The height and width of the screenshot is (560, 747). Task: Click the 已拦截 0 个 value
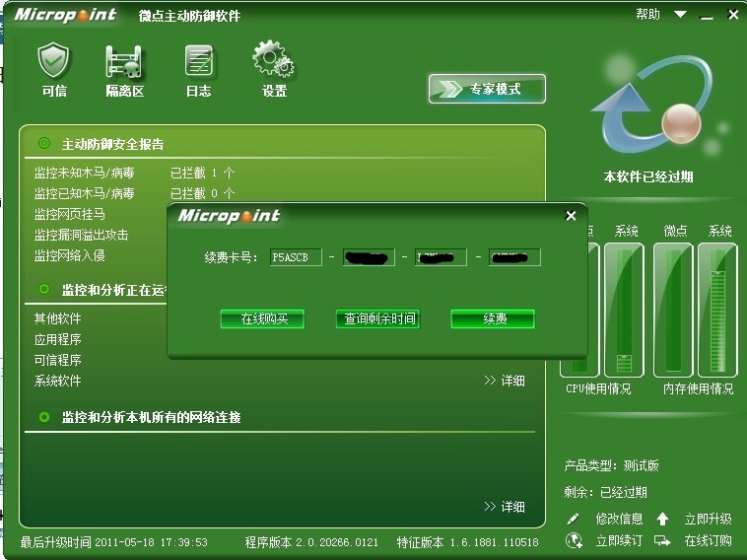(202, 193)
